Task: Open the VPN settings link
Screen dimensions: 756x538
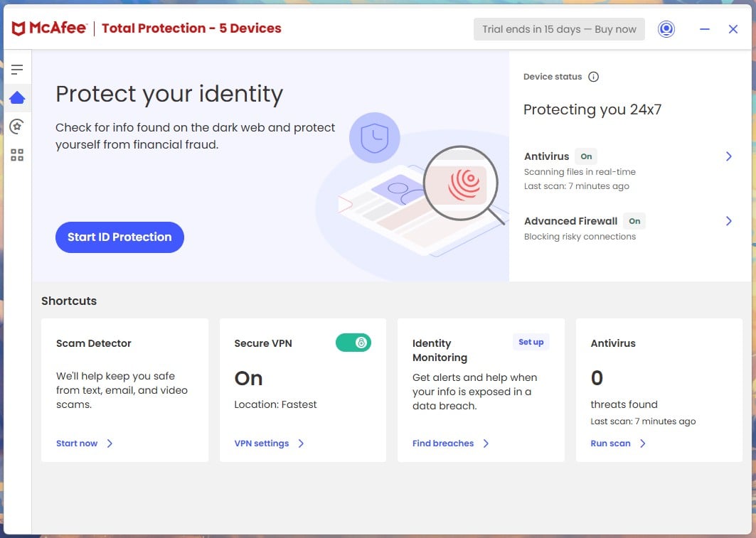Action: click(x=261, y=443)
